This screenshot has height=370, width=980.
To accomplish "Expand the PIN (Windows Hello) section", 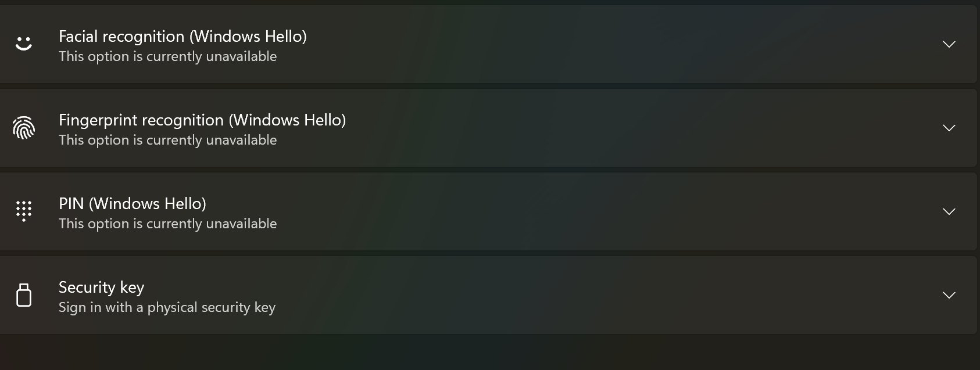I will (948, 211).
